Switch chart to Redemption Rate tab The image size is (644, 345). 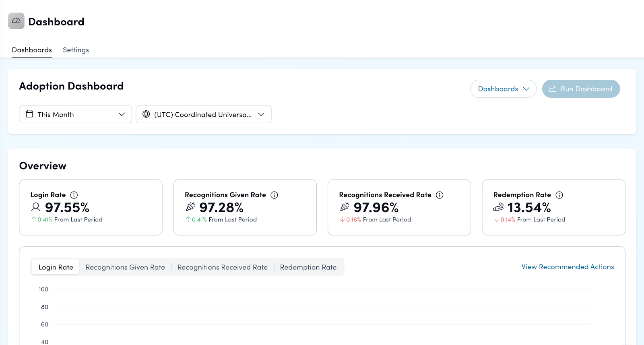coord(308,267)
